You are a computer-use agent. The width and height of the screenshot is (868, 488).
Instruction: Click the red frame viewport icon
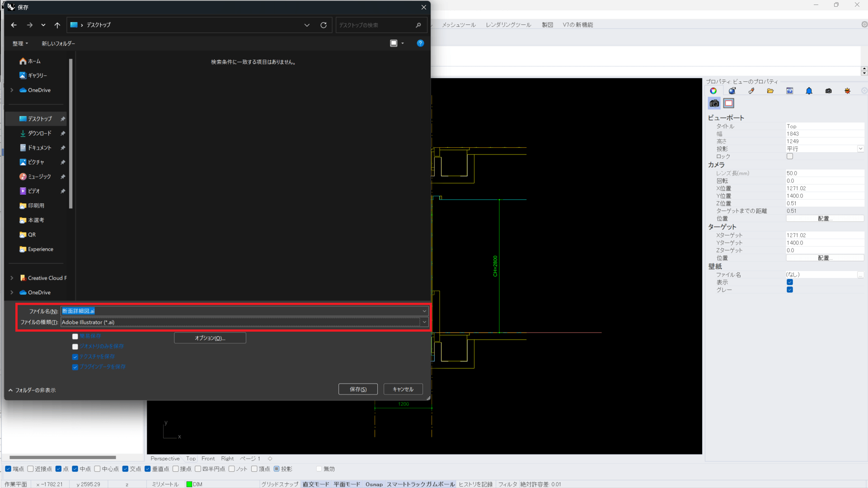click(x=728, y=103)
